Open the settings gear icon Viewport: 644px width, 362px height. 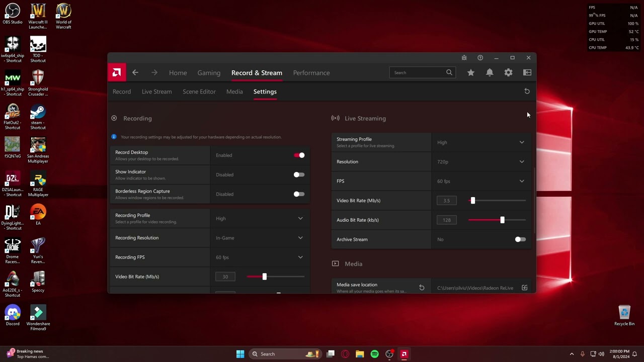point(509,72)
